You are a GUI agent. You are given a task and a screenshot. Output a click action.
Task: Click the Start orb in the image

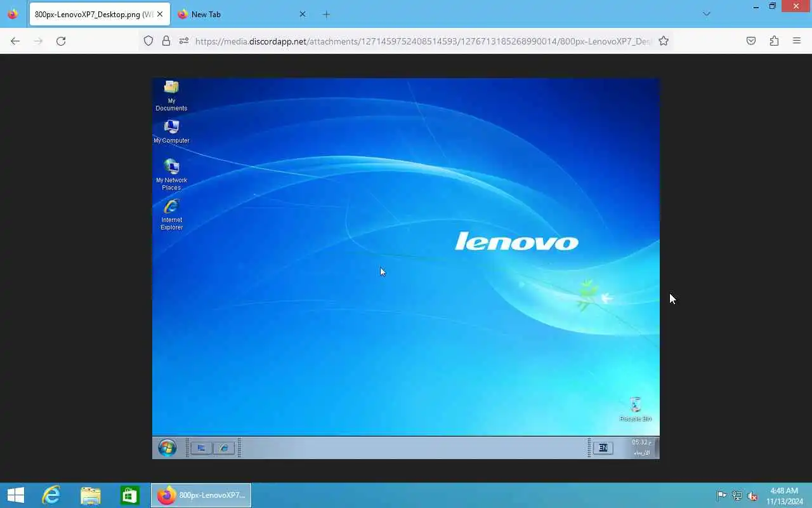pos(167,448)
